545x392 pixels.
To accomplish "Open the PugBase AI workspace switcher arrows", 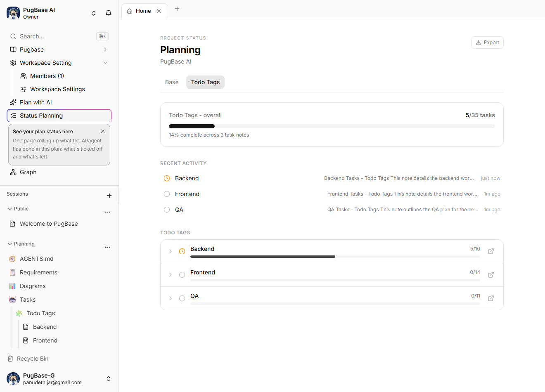I will pyautogui.click(x=94, y=13).
